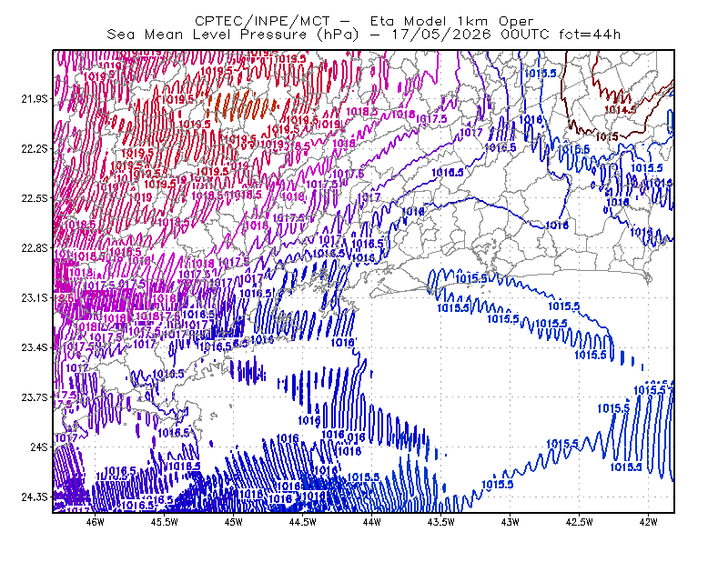
Task: Click the 'Sea Mean Level Pressure (hPa)' subtitle
Action: point(233,35)
